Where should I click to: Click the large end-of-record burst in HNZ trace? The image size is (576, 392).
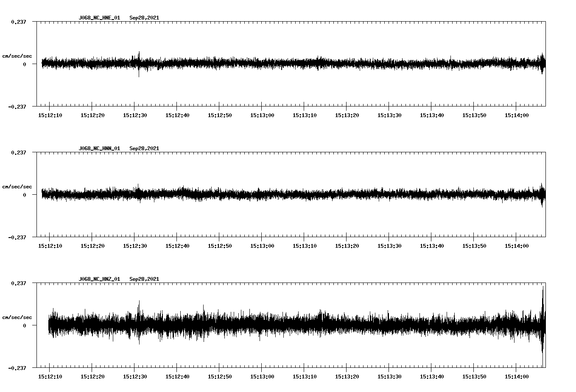pyautogui.click(x=543, y=326)
